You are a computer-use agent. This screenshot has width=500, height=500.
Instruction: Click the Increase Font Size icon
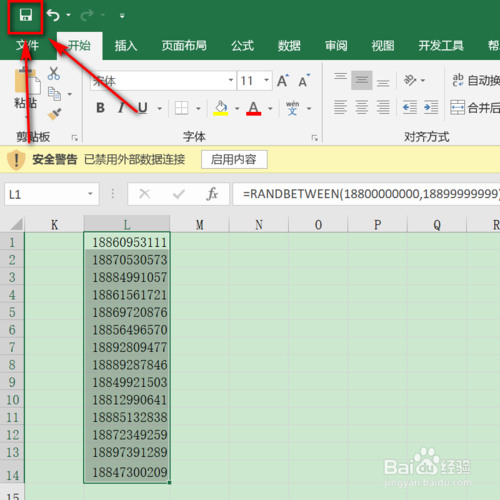[283, 80]
